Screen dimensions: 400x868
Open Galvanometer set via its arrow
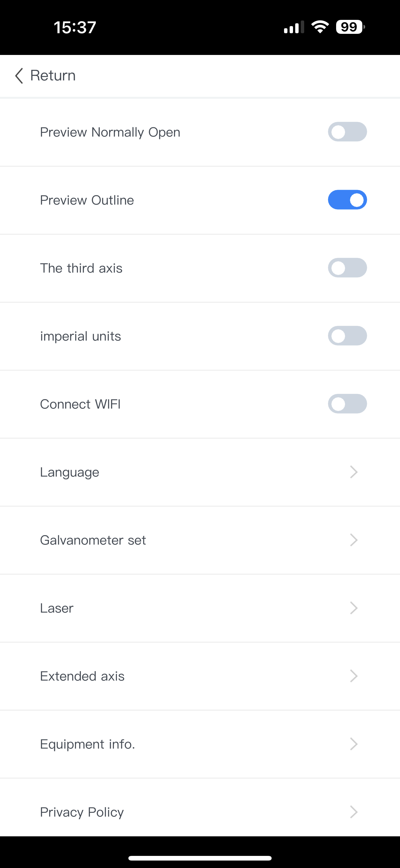pyautogui.click(x=353, y=540)
